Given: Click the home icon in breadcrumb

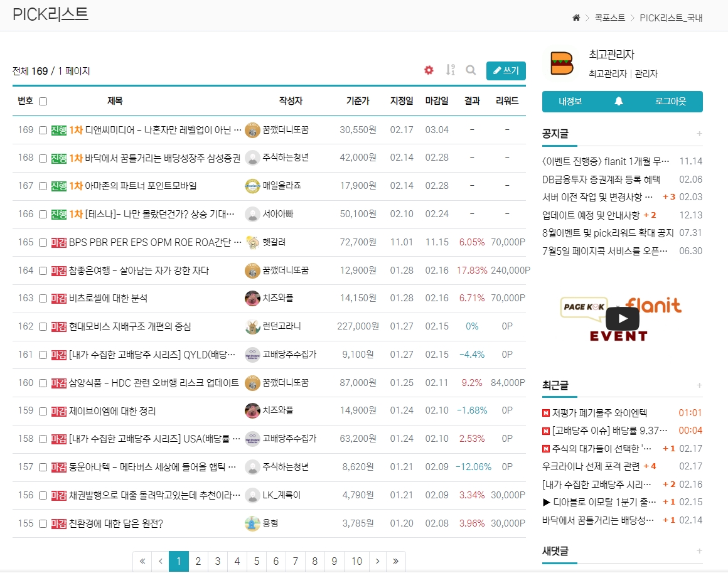Looking at the screenshot, I should 576,18.
